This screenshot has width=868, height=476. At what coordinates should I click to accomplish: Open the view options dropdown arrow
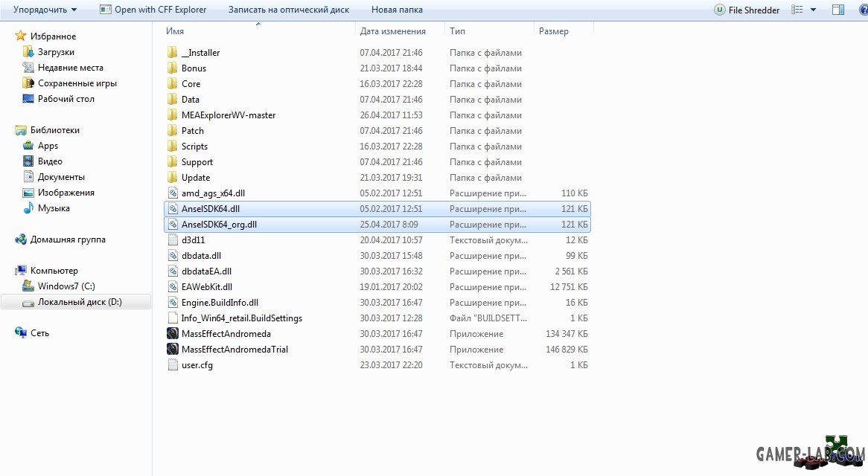pos(813,10)
